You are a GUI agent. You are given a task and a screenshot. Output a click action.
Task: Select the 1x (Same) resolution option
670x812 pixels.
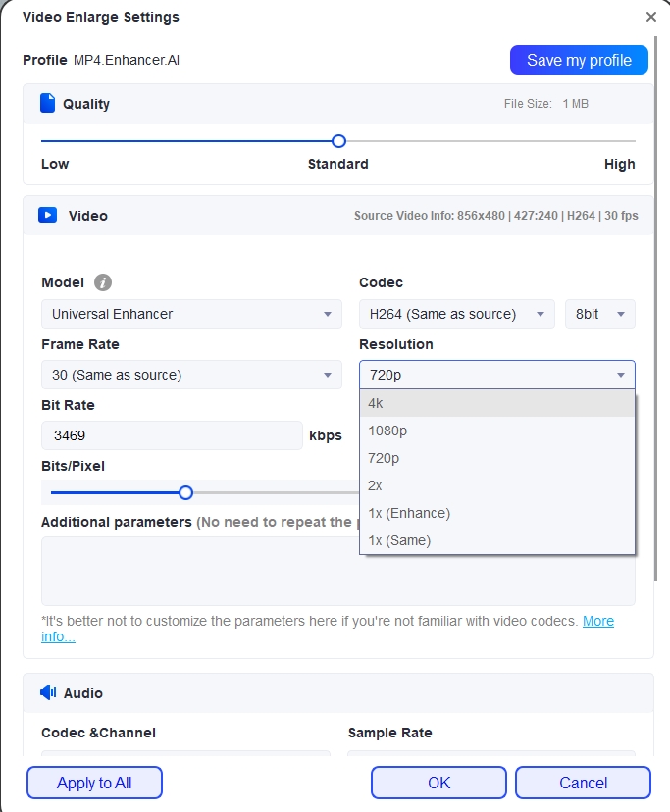coord(441,540)
